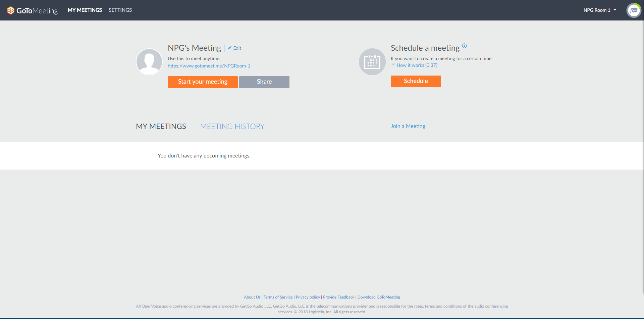Click the graduation cap profile icon
Image resolution: width=644 pixels, height=319 pixels.
(x=634, y=10)
